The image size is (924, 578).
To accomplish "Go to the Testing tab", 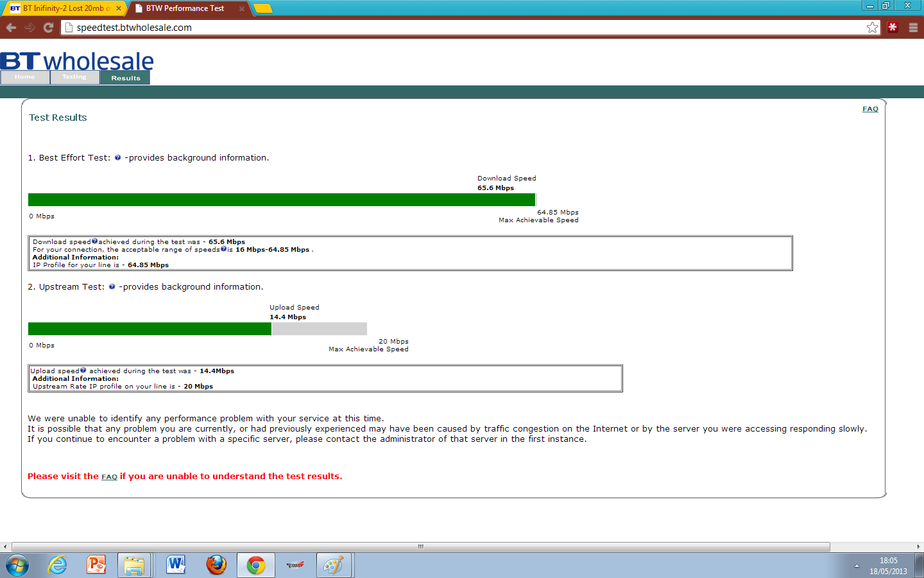I will tap(74, 77).
